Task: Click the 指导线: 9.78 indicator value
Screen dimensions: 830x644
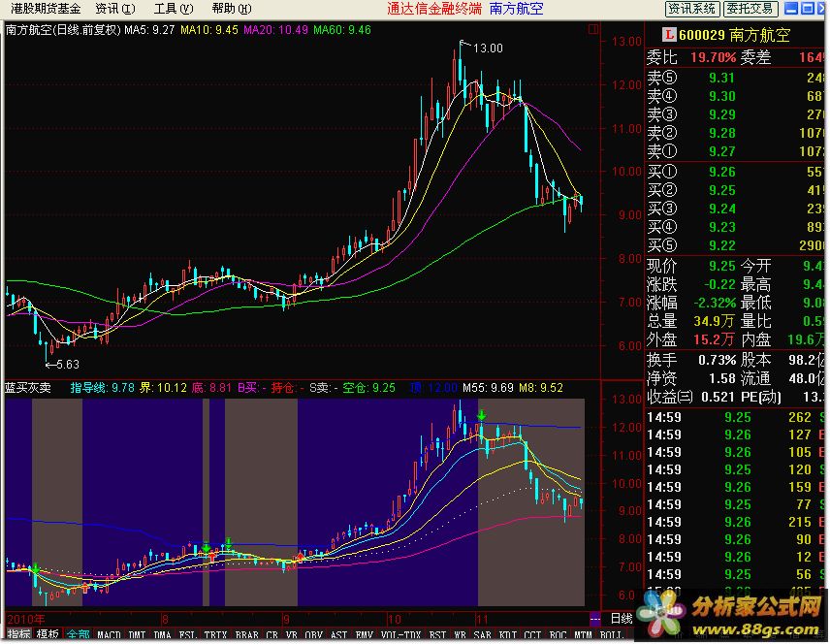Action: 102,388
